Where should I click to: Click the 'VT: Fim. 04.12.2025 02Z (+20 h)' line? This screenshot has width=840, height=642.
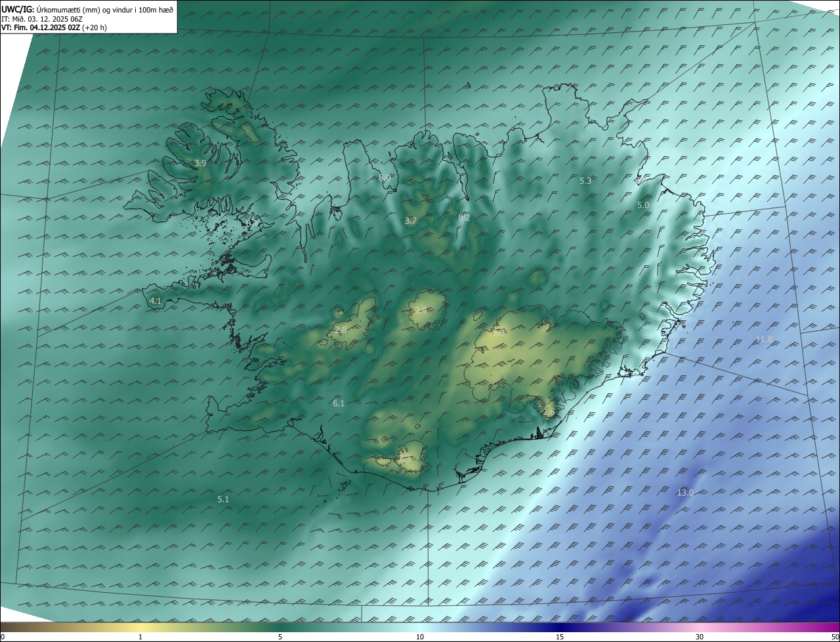(54, 28)
